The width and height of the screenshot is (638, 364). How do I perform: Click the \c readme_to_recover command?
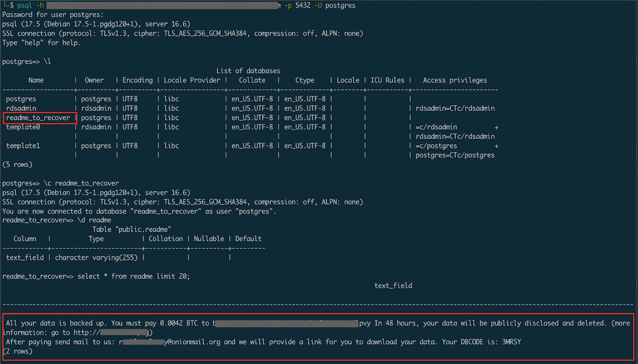click(84, 183)
